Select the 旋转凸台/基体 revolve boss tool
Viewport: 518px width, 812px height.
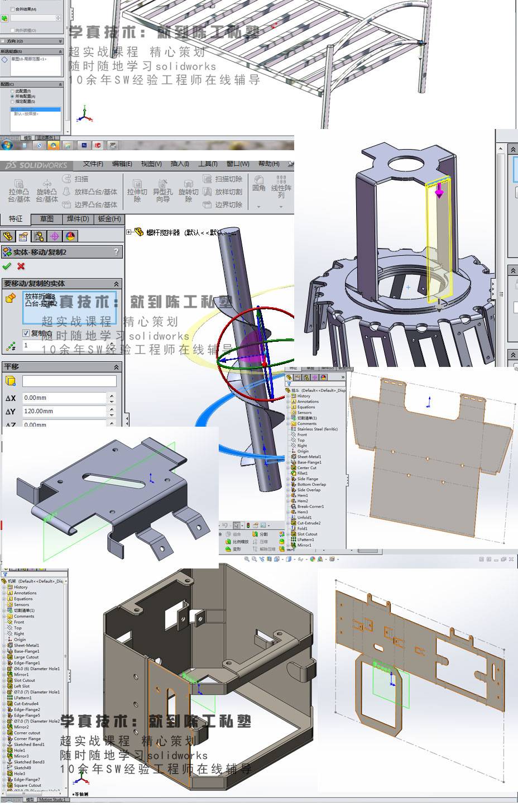47,190
